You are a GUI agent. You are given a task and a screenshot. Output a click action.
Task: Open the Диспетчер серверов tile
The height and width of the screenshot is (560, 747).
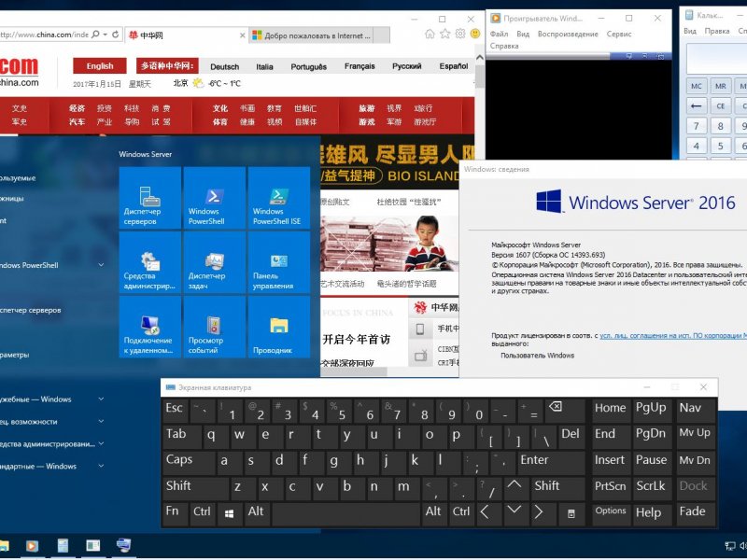(x=150, y=198)
